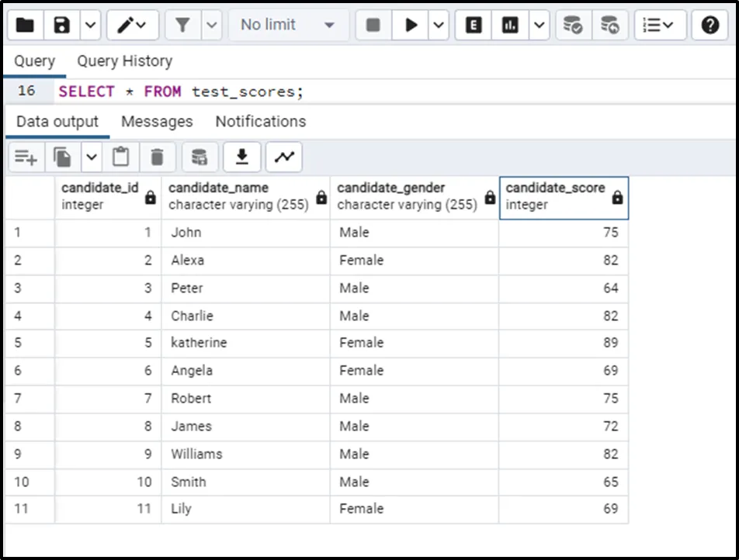Save the query using the floppy disk icon

tap(62, 26)
